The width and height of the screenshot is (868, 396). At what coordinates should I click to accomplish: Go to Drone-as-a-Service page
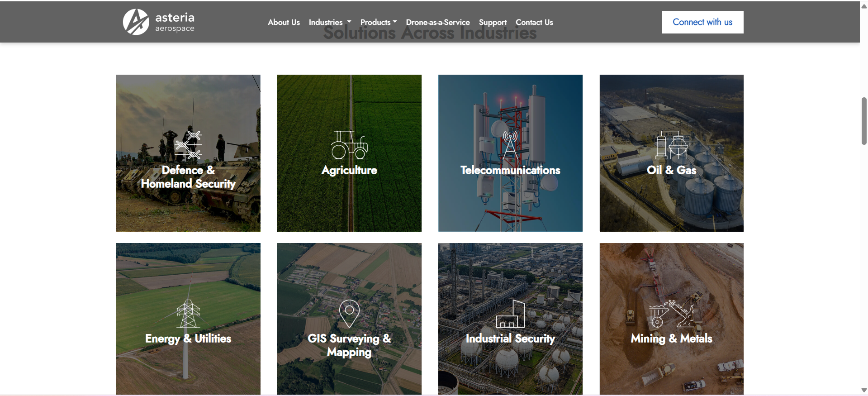click(x=438, y=22)
